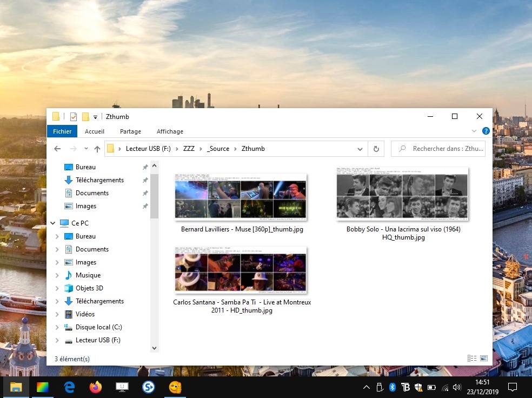Image resolution: width=532 pixels, height=398 pixels.
Task: Expand the ribbon with the chevron
Action: pos(474,131)
